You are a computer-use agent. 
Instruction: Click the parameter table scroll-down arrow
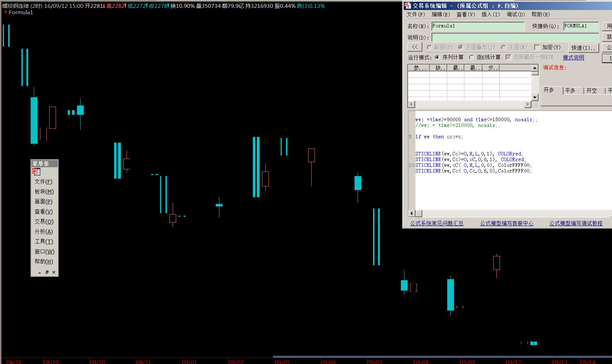[x=535, y=97]
